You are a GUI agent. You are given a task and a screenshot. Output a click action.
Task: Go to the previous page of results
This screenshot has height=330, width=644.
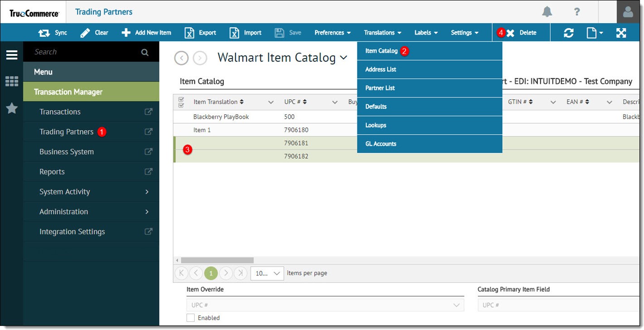(x=196, y=273)
